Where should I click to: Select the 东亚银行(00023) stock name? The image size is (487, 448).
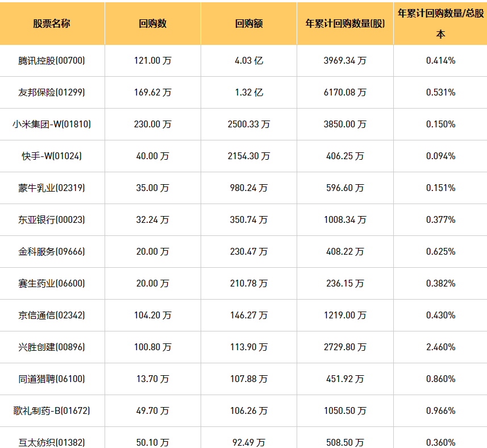pyautogui.click(x=52, y=219)
